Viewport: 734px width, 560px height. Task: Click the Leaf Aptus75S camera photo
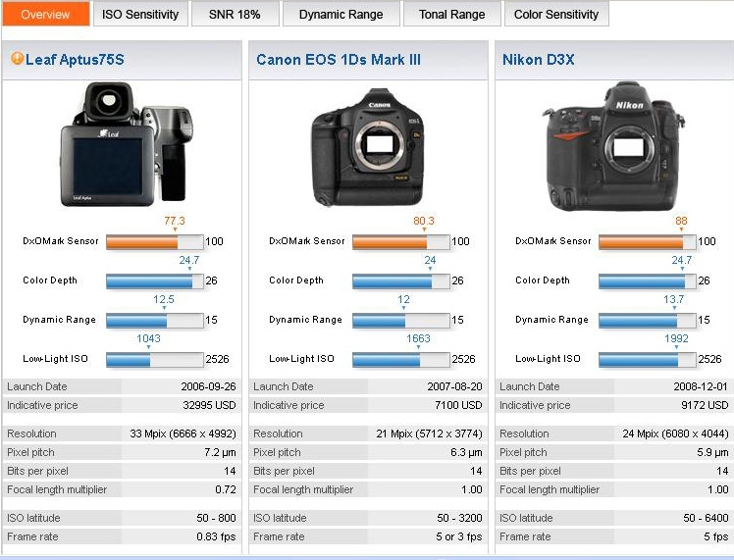point(127,144)
